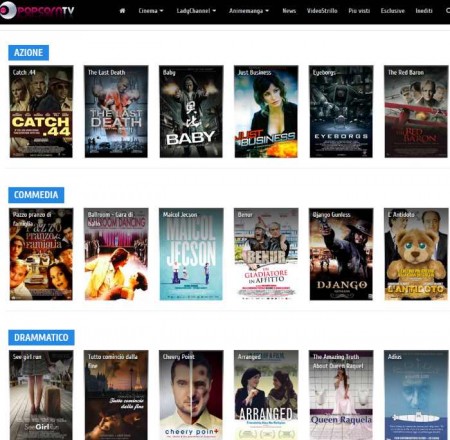Open the Cinema dropdown menu
The image size is (450, 440).
tap(151, 11)
